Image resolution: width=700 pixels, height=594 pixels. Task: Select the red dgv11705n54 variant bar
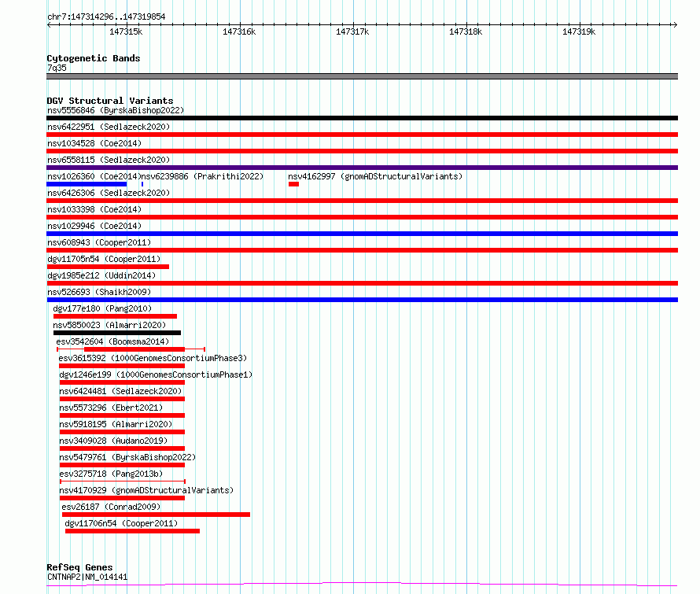click(x=108, y=267)
